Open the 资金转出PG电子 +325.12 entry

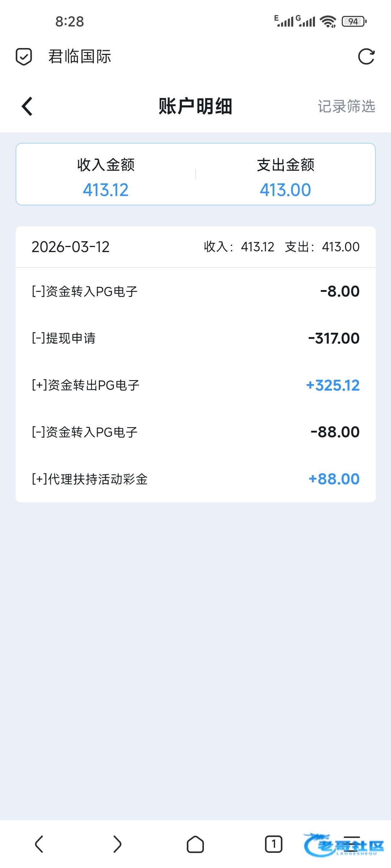point(195,385)
